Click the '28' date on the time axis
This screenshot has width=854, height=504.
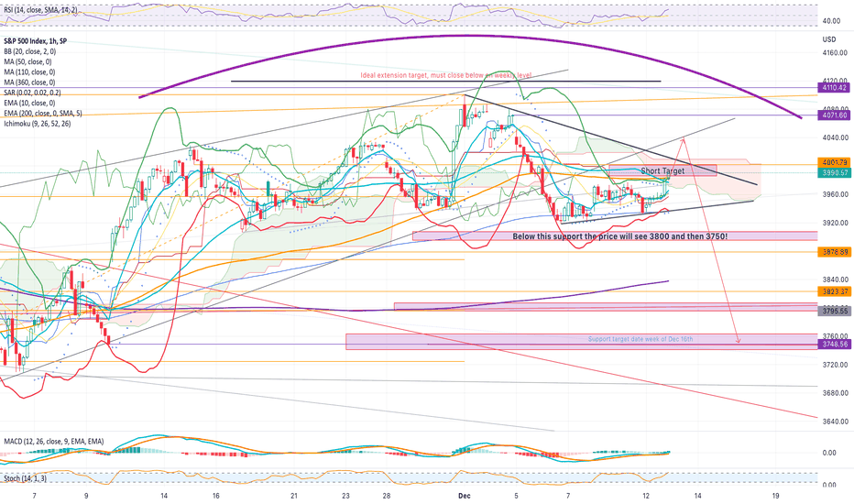(386, 496)
